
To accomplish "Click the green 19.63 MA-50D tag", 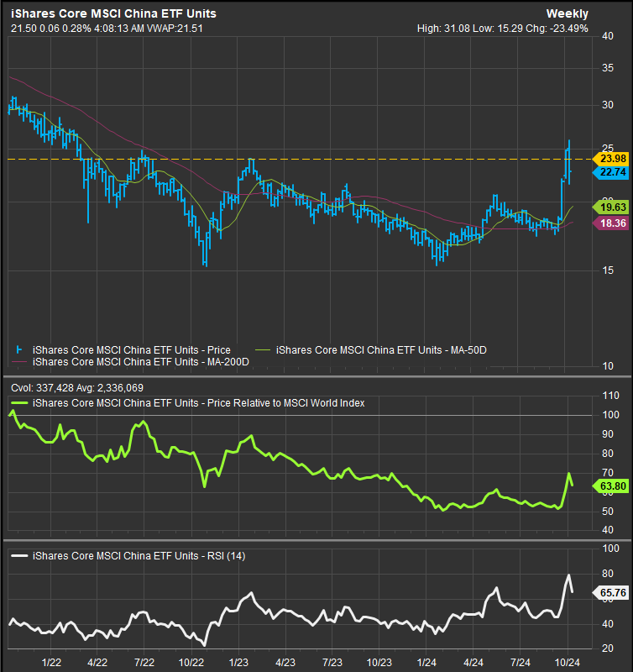I will point(613,207).
